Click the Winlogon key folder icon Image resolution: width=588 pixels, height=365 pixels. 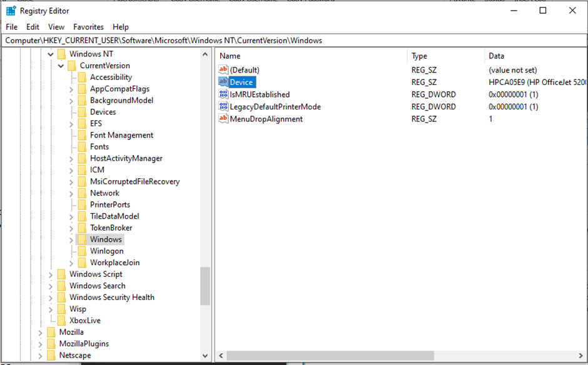point(82,251)
